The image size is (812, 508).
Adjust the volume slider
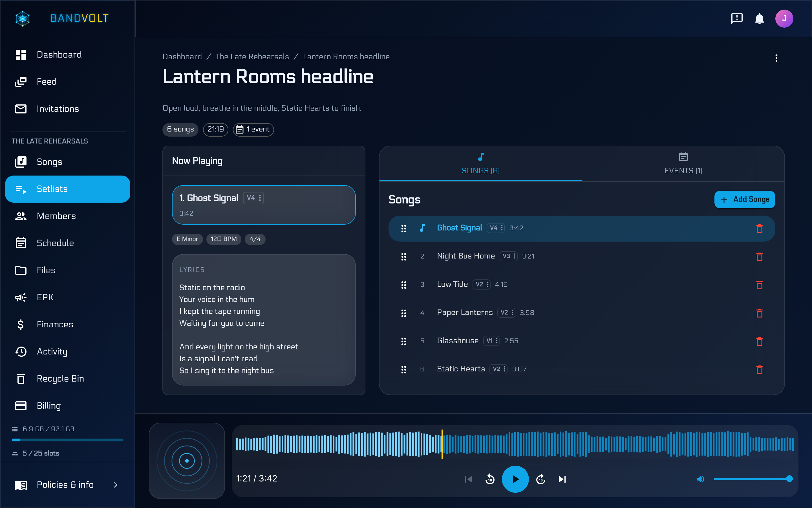point(753,479)
